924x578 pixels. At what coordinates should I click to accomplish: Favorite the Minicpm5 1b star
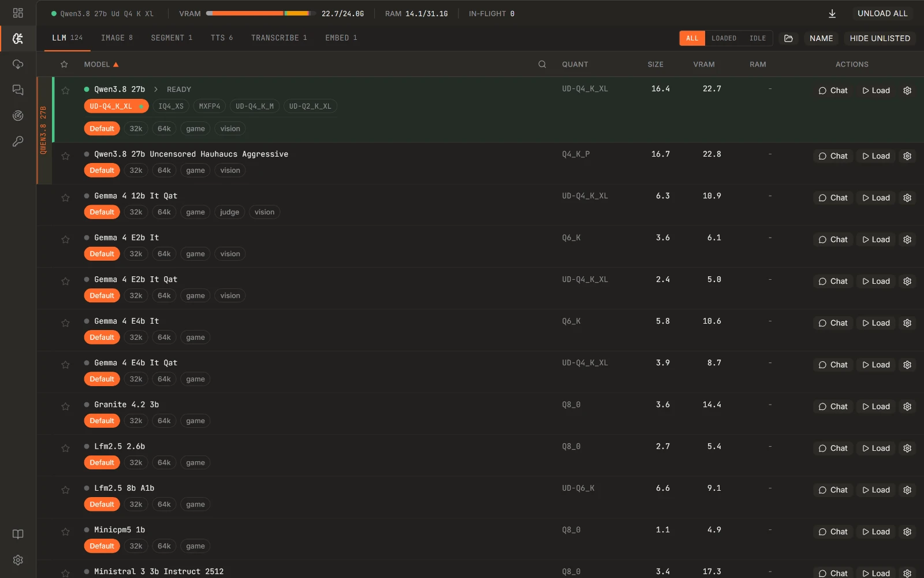coord(65,531)
